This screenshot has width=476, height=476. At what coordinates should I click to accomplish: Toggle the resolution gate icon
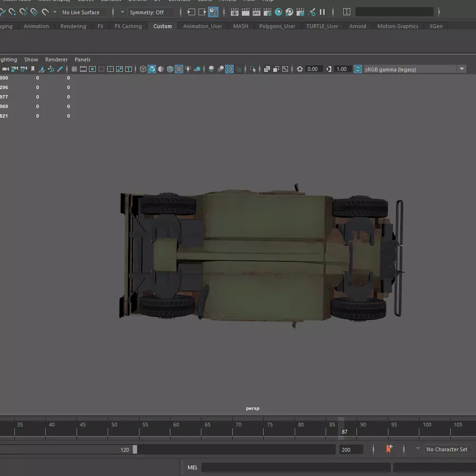pos(92,69)
